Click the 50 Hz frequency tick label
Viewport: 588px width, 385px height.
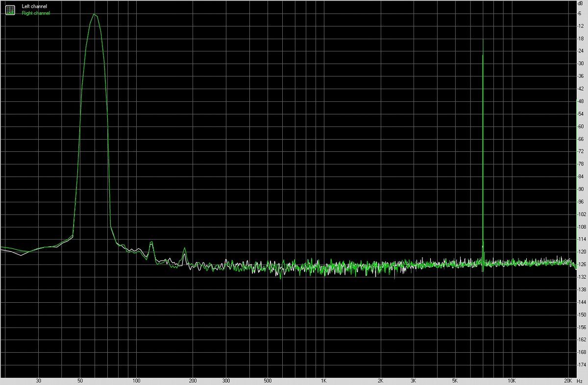pos(79,380)
